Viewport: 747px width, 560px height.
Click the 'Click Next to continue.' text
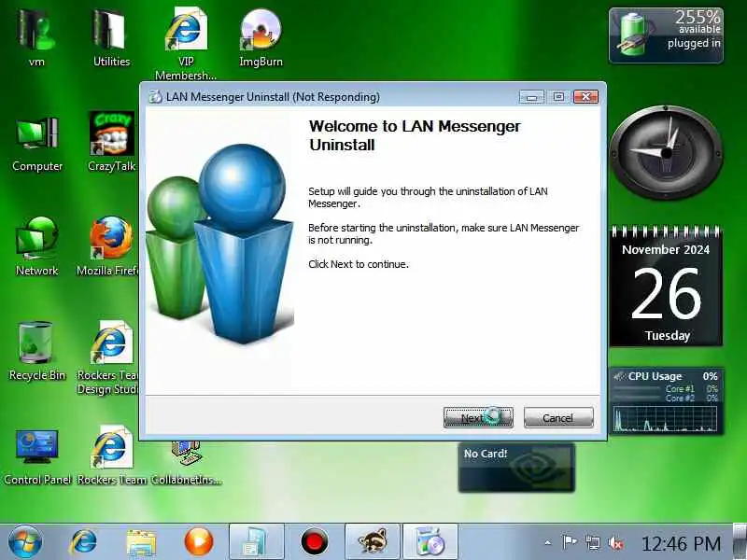click(x=359, y=264)
